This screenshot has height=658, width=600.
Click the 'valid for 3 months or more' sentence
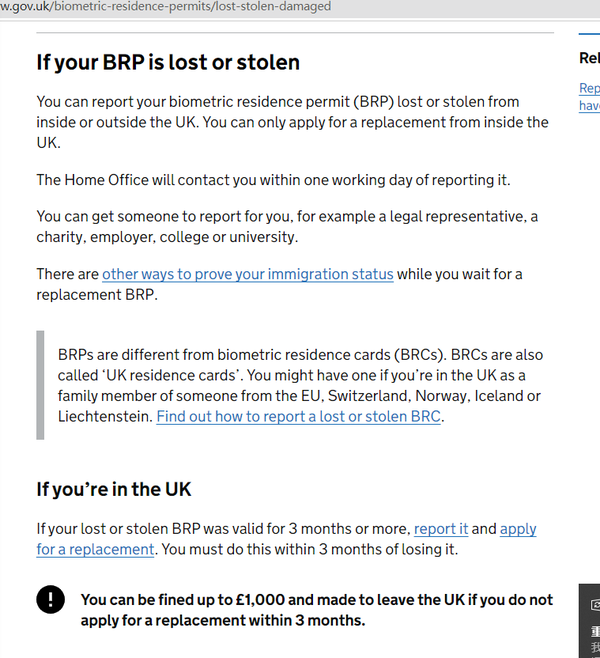224,529
